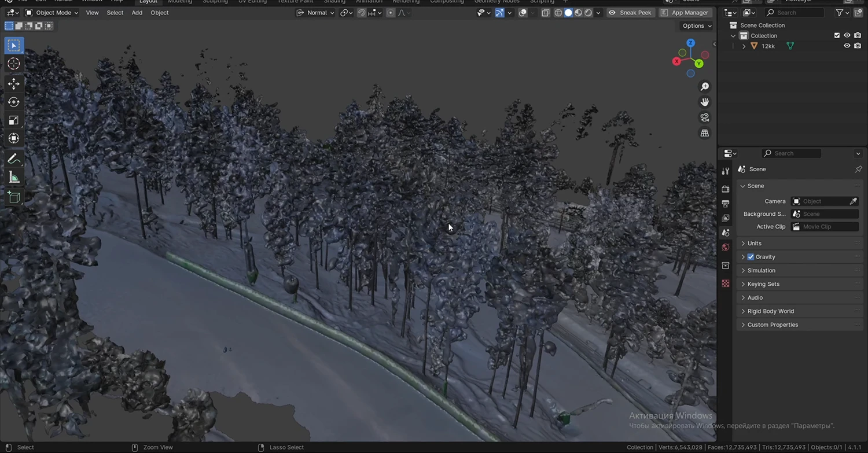Click the outliner Search field
868x453 pixels.
tap(794, 13)
